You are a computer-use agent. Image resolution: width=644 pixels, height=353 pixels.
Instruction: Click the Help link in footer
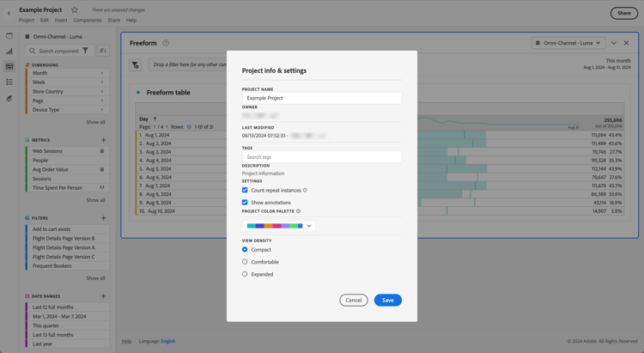coord(126,341)
